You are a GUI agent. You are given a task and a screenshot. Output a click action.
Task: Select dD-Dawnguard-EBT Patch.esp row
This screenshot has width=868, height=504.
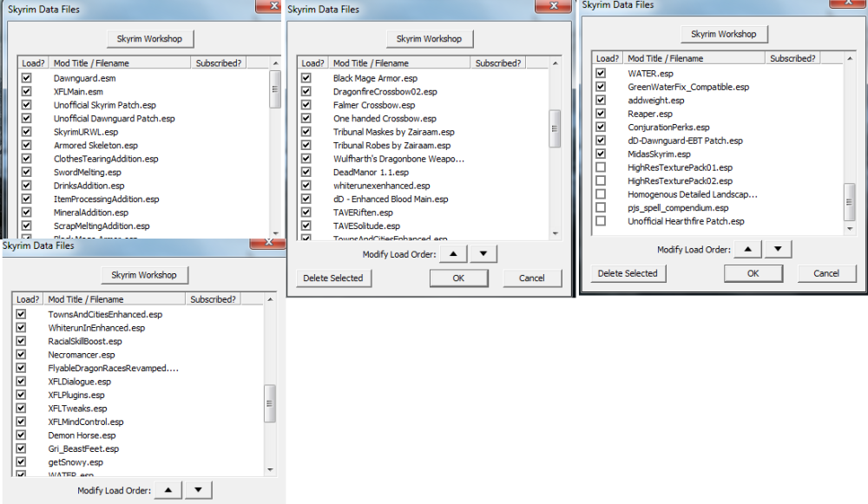pyautogui.click(x=686, y=141)
